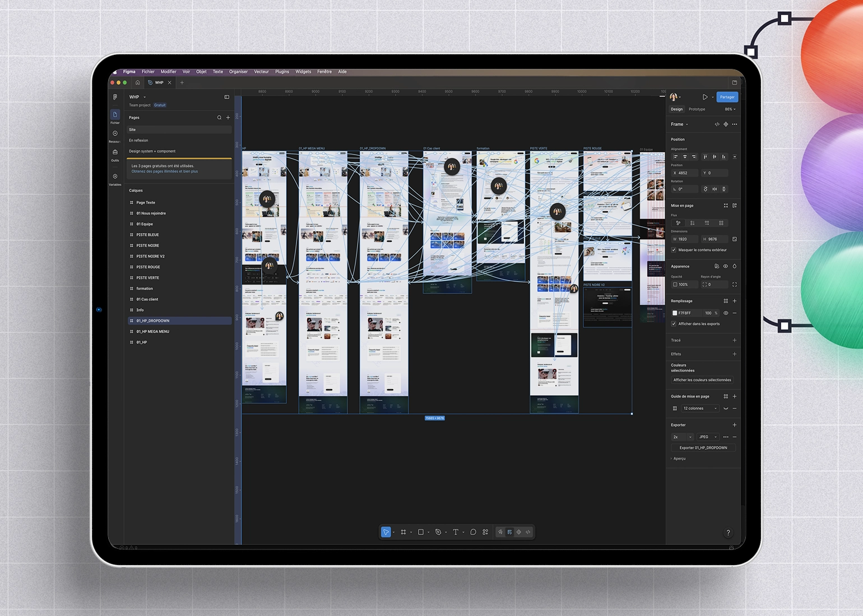The width and height of the screenshot is (863, 616).
Task: Select the horizontal flow layout option
Action: [707, 223]
